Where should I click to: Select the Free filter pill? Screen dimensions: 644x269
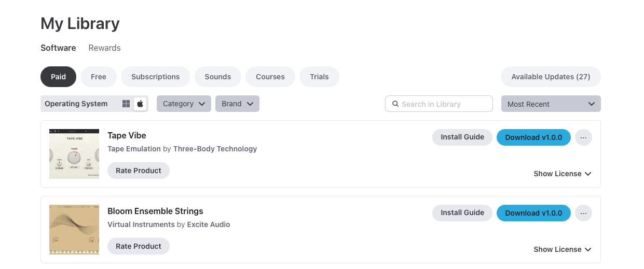(x=99, y=77)
